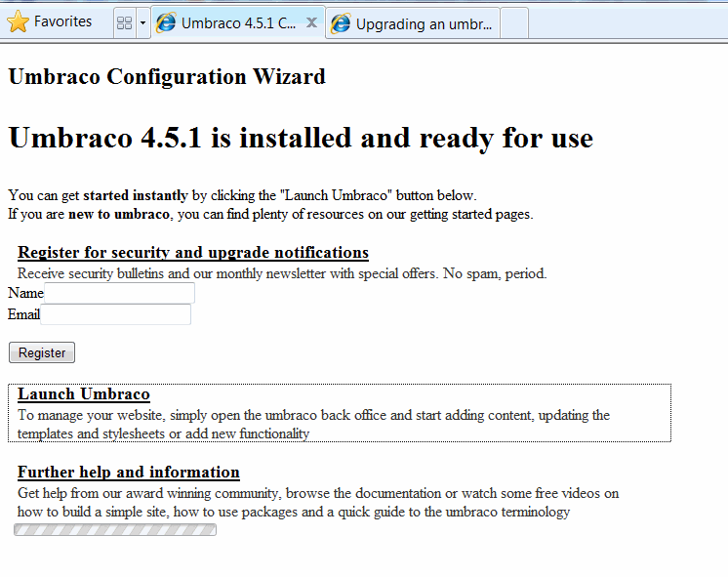The image size is (728, 577).
Task: Close the Umbraco 4.5.1 tab
Action: 312,22
